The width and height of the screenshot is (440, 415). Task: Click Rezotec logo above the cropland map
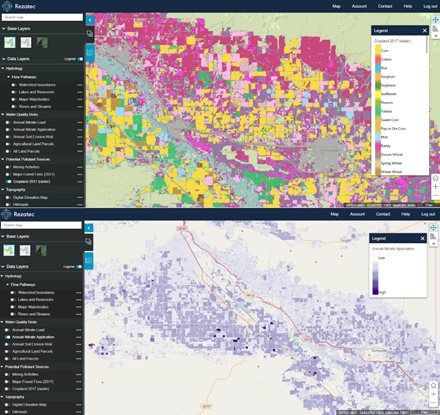coord(19,6)
